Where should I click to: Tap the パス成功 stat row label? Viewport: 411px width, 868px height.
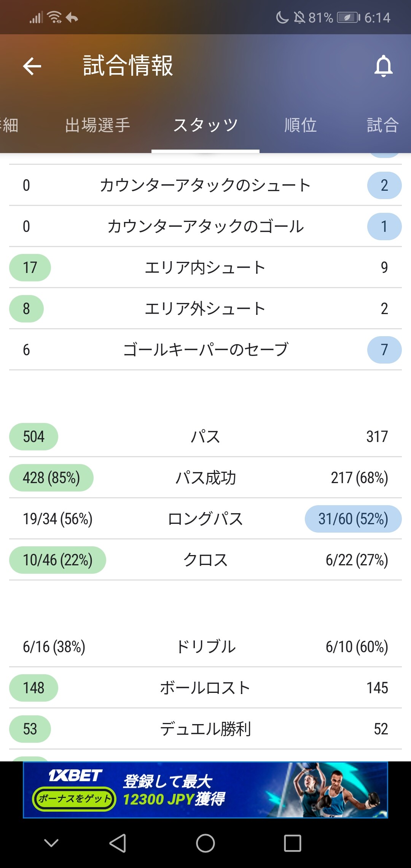coord(205,478)
